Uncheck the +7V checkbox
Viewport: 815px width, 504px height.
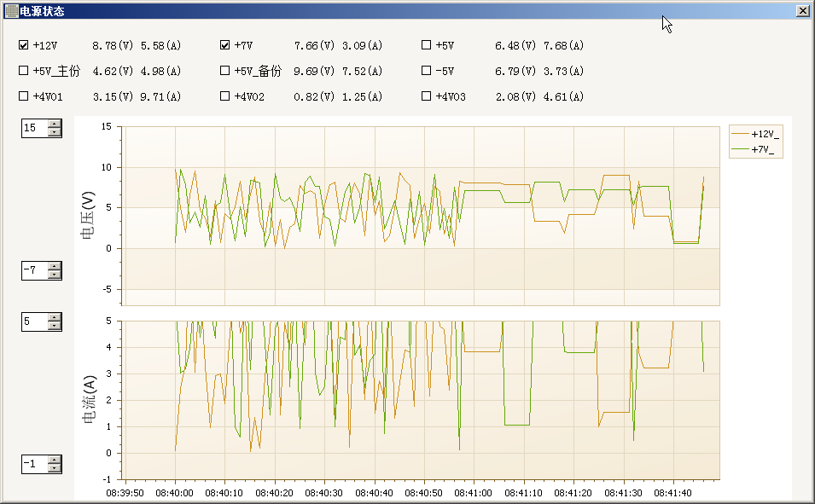coord(225,45)
